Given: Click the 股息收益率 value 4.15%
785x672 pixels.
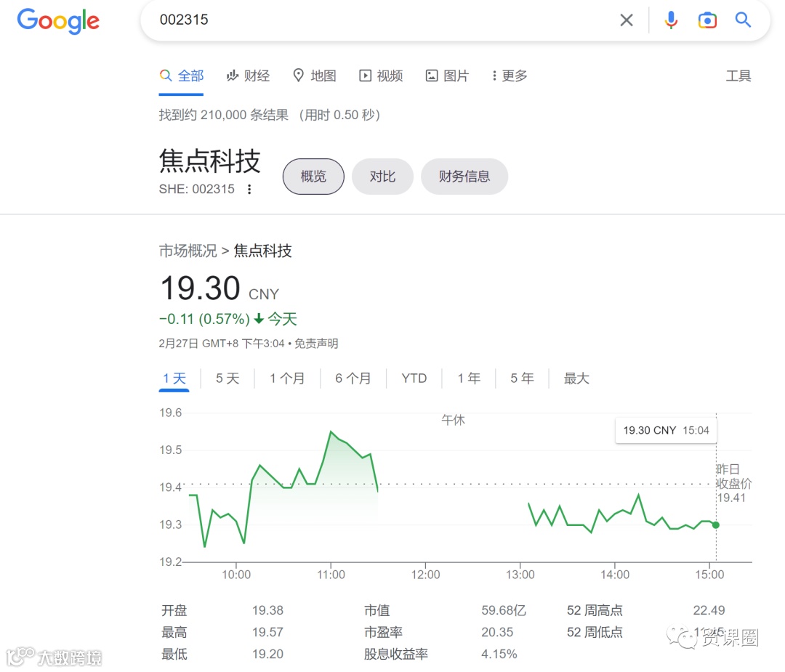Looking at the screenshot, I should 499,654.
